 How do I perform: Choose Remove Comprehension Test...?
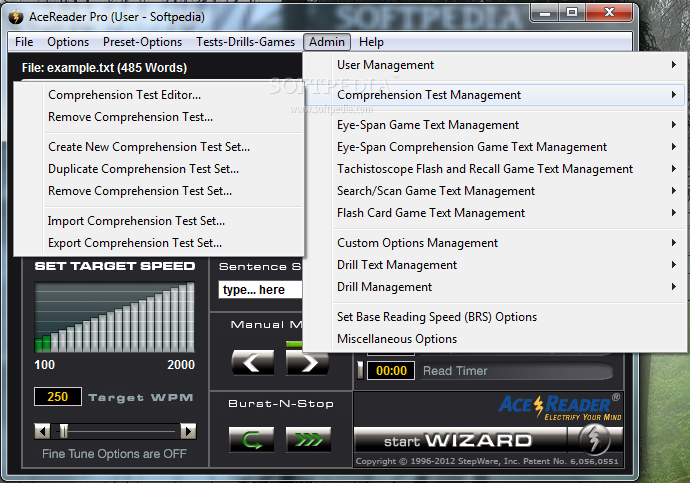pyautogui.click(x=159, y=117)
